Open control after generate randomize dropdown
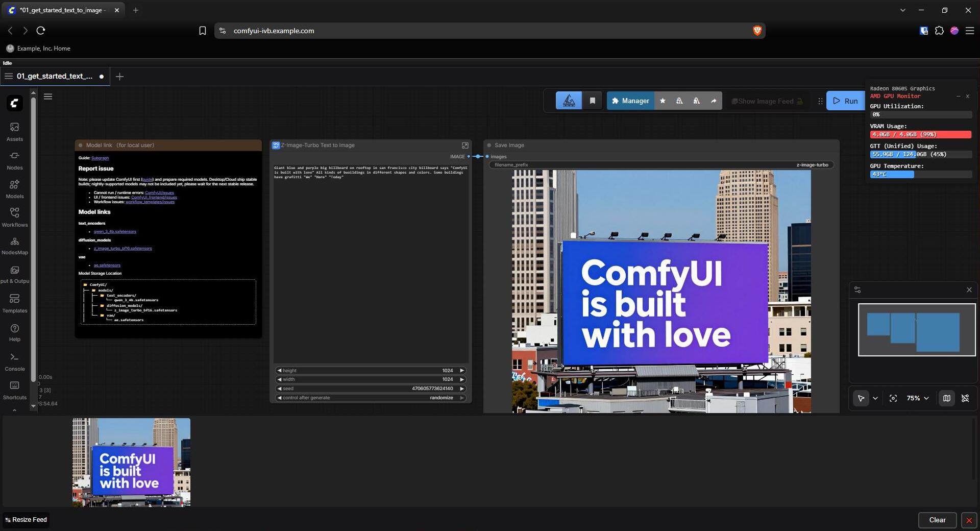 371,398
